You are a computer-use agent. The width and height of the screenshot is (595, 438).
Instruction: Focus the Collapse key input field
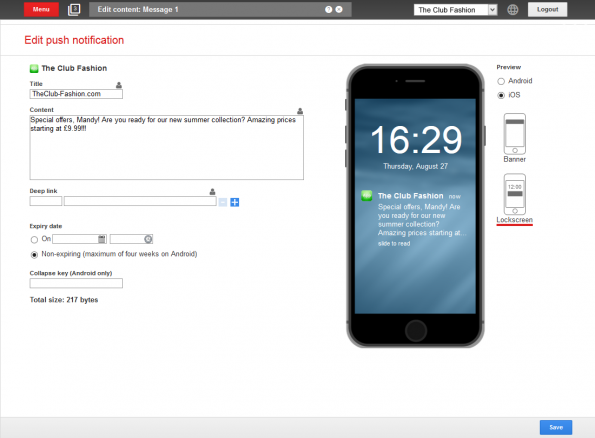click(76, 283)
